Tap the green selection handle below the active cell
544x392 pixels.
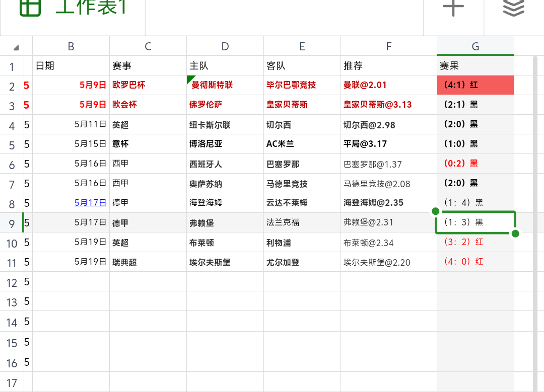coord(515,233)
